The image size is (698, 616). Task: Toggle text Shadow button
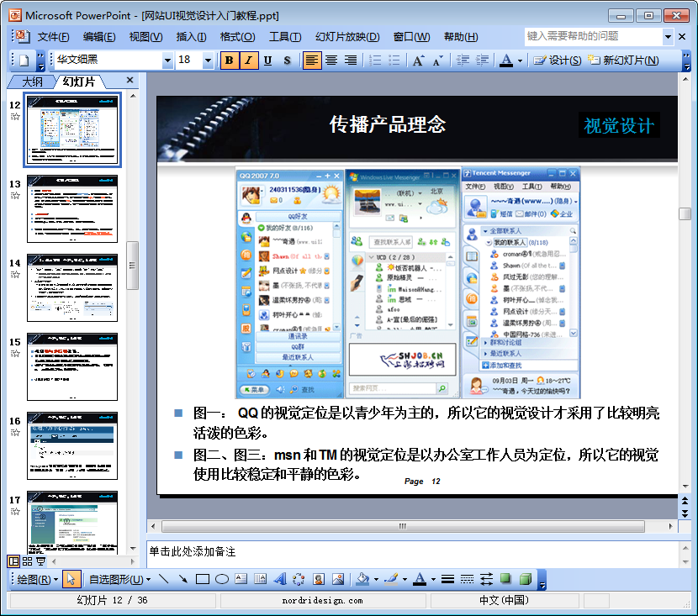287,61
